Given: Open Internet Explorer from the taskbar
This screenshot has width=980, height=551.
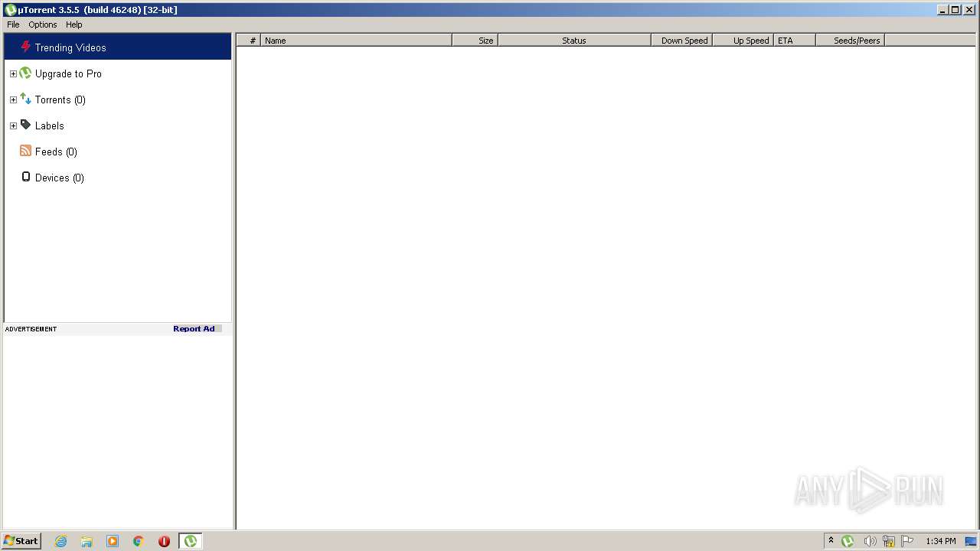Looking at the screenshot, I should pyautogui.click(x=61, y=541).
